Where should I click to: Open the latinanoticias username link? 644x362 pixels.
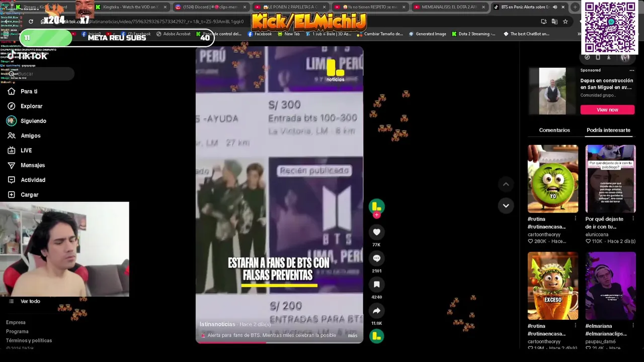[x=217, y=324]
